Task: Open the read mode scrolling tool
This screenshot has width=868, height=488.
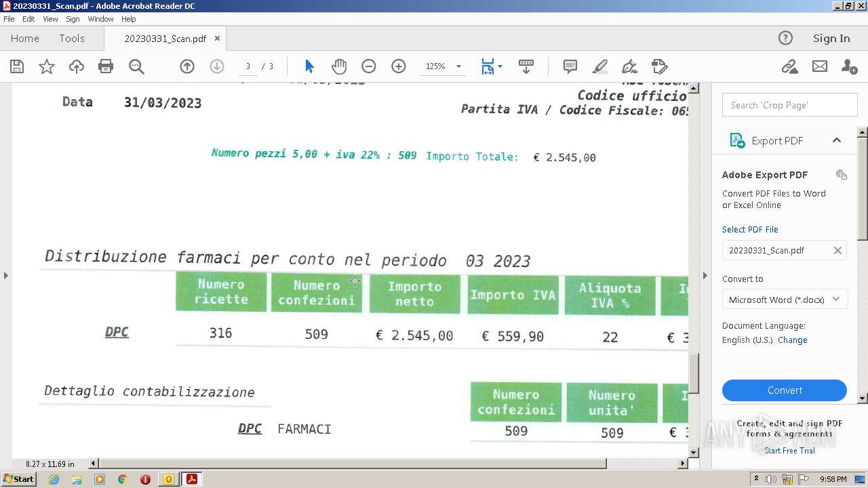Action: [526, 66]
